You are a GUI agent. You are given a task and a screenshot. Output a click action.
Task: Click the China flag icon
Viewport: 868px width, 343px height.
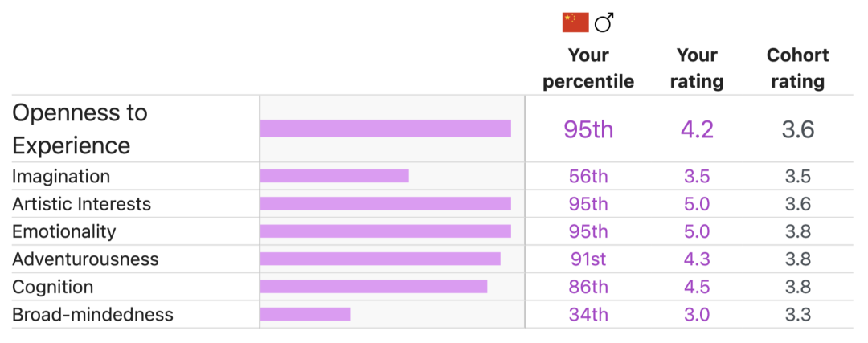coord(575,23)
